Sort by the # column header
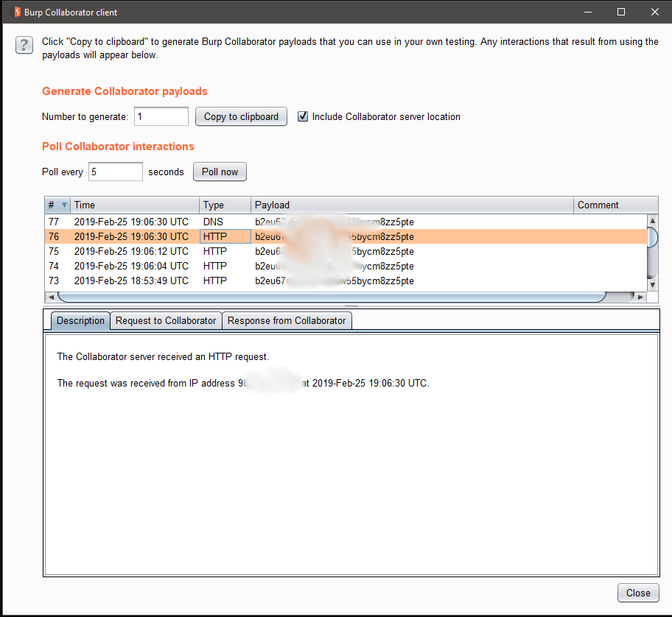Screen dimensions: 672x617 pyautogui.click(x=57, y=205)
